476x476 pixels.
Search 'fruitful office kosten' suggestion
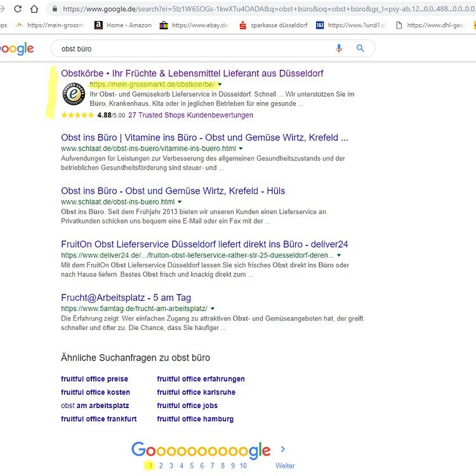tap(95, 392)
